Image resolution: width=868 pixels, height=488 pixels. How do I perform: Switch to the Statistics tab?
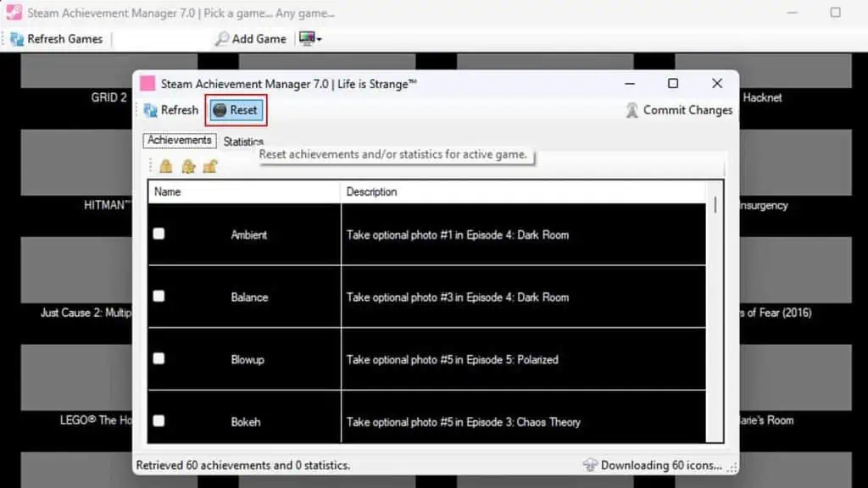pos(242,141)
